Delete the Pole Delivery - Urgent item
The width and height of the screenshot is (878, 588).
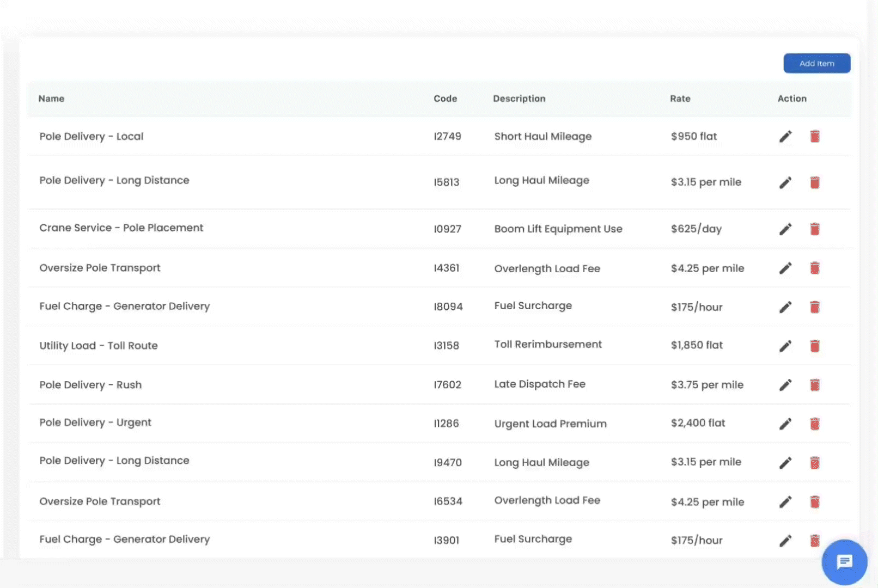pos(814,424)
